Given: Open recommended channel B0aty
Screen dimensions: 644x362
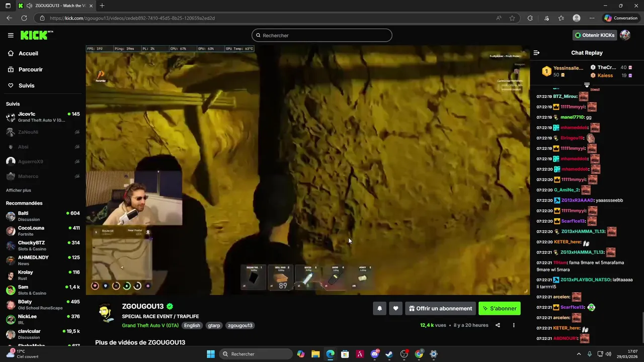Looking at the screenshot, I should click(x=43, y=305).
